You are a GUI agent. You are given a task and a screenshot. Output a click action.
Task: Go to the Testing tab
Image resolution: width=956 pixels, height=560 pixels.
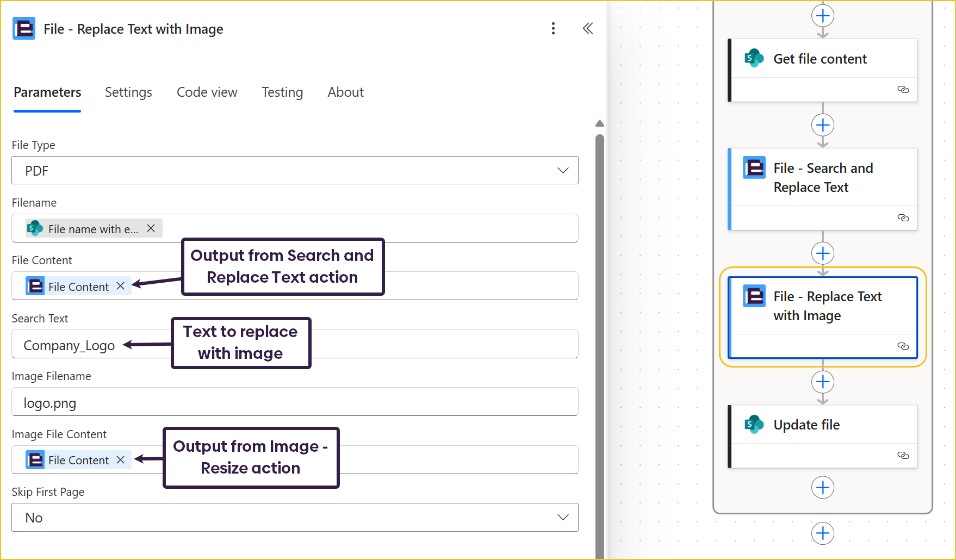pos(282,92)
